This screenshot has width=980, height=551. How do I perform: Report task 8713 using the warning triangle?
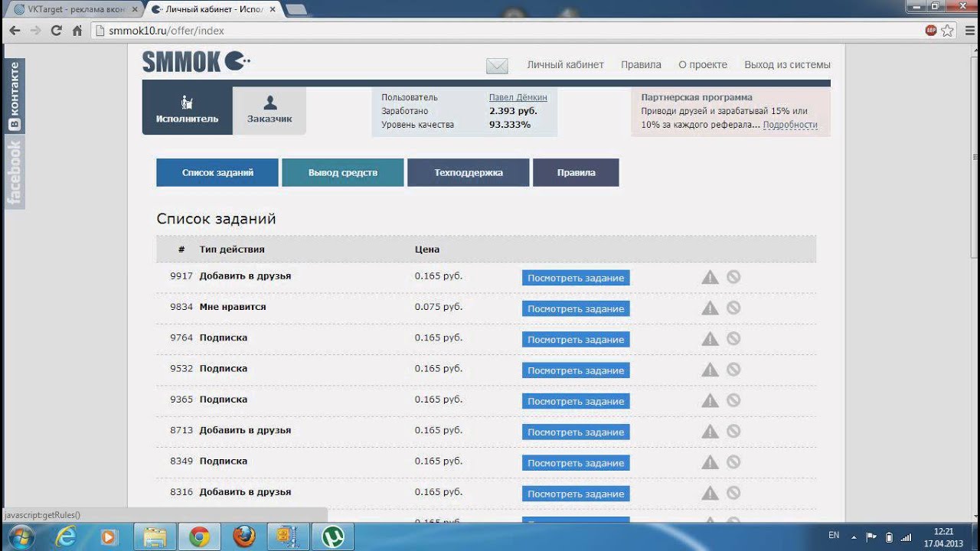710,432
